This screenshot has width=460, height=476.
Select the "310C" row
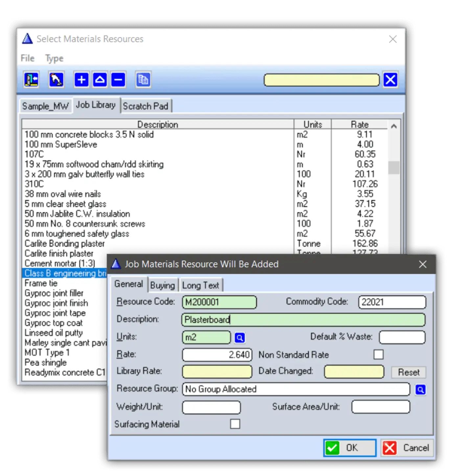pos(205,184)
